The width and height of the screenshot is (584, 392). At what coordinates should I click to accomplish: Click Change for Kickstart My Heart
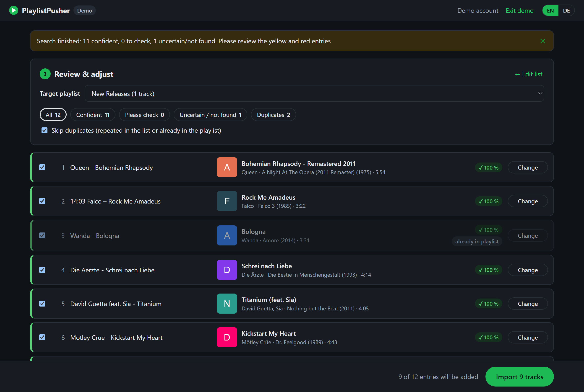click(528, 337)
